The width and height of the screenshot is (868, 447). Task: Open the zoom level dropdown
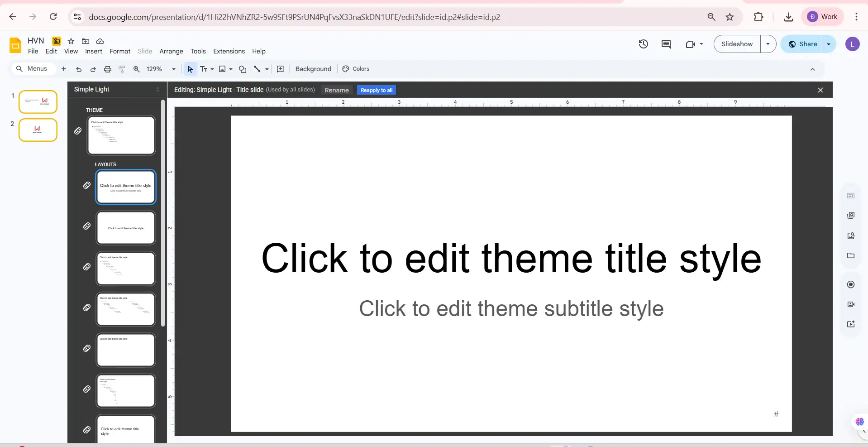(x=173, y=69)
